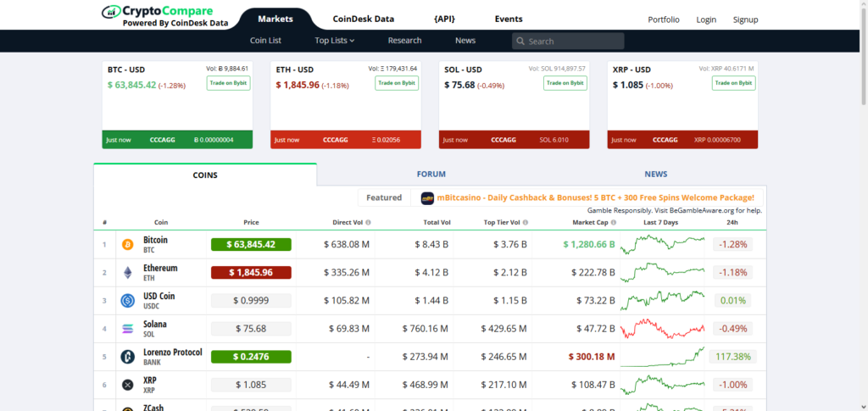Click the USD Coin price $ 0.9999
Viewport: 868px width, 411px height.
click(251, 301)
